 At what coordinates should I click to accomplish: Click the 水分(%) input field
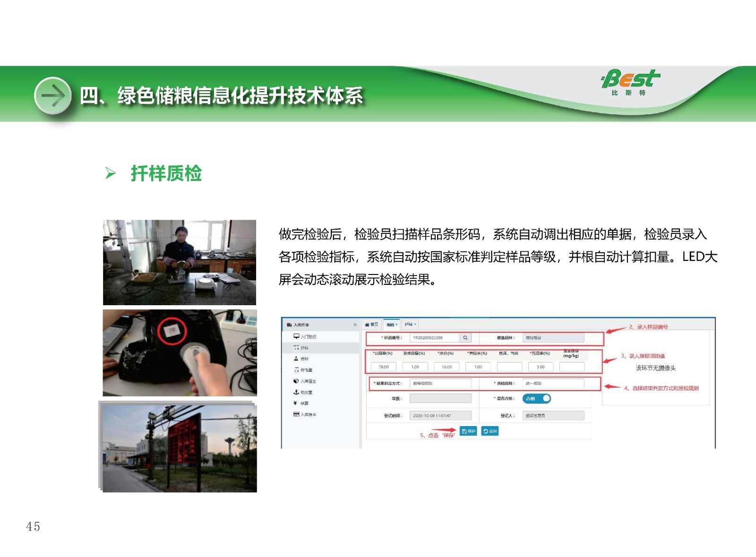click(x=447, y=367)
